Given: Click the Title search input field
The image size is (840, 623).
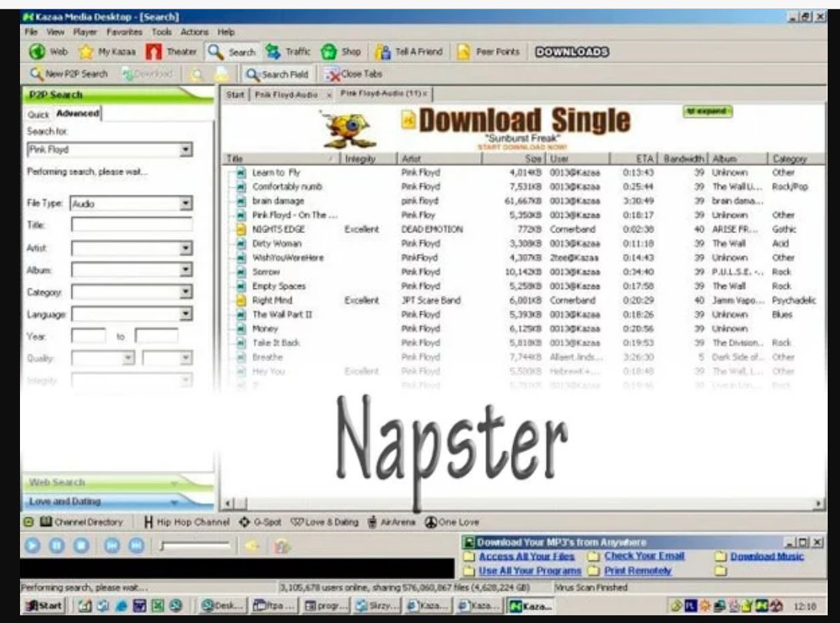Looking at the screenshot, I should coord(132,225).
